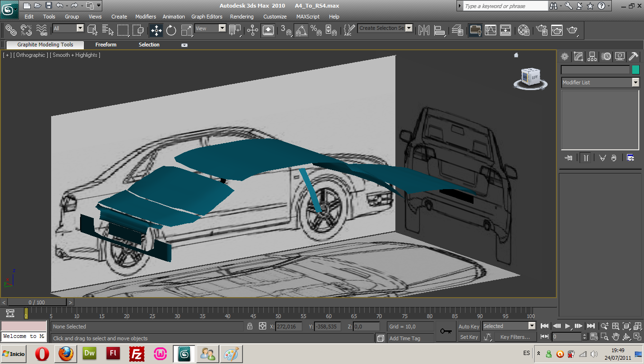Toggle Auto Key animation mode
The height and width of the screenshot is (364, 644).
tap(468, 327)
